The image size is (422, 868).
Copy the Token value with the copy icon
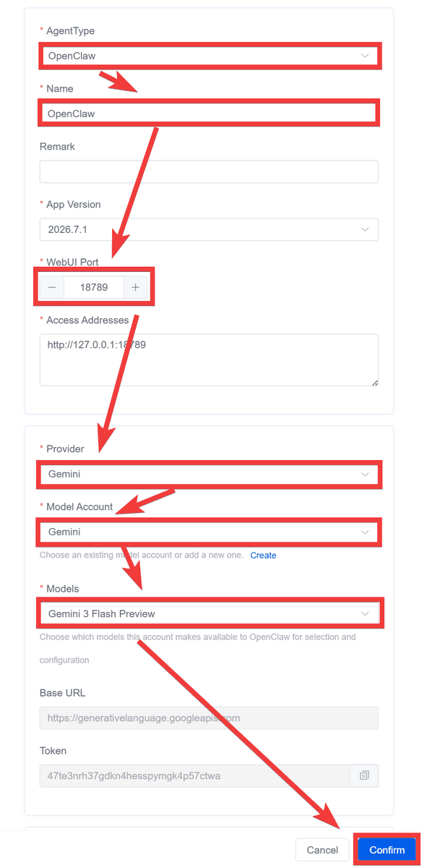(x=364, y=775)
